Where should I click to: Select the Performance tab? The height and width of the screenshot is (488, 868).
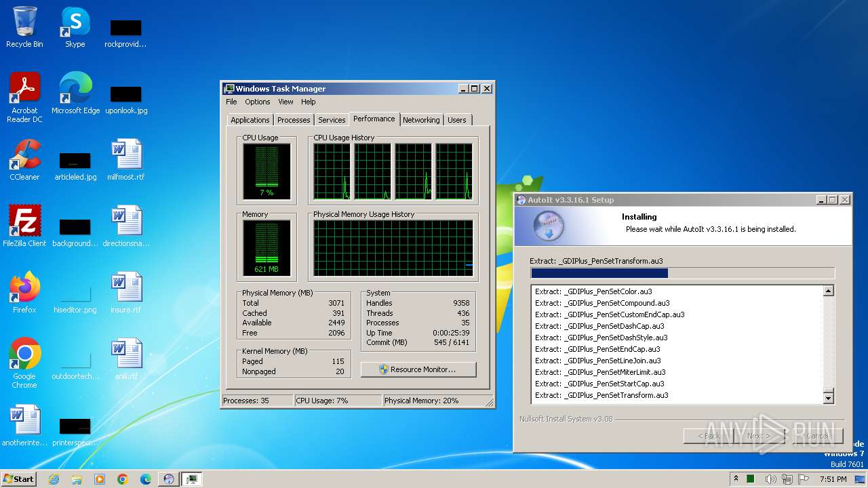[x=374, y=119]
